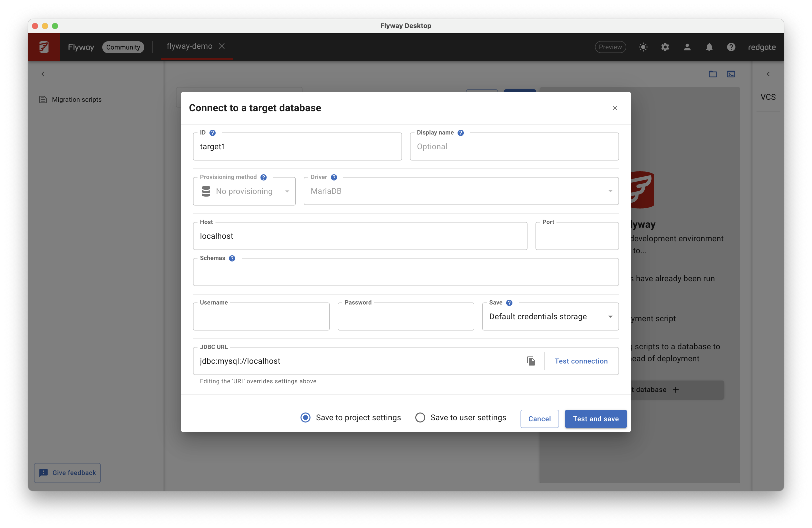
Task: Click the Password input field
Action: click(x=406, y=316)
